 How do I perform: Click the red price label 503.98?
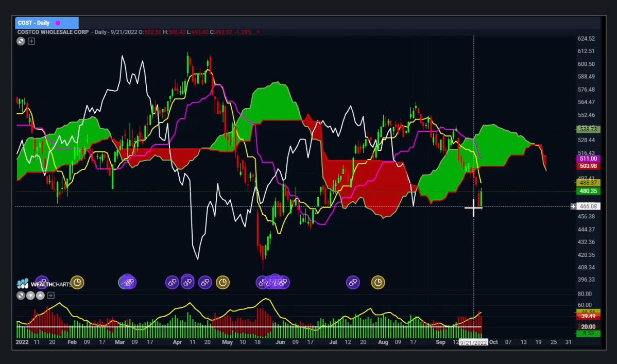588,166
